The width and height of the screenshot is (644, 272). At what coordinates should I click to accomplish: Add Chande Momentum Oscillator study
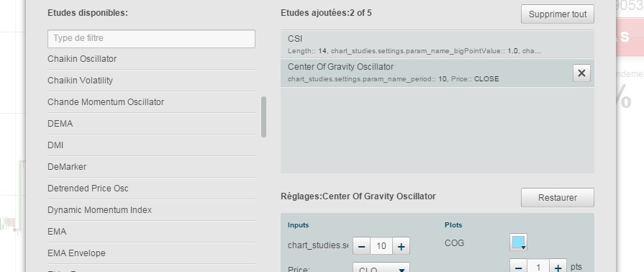152,102
